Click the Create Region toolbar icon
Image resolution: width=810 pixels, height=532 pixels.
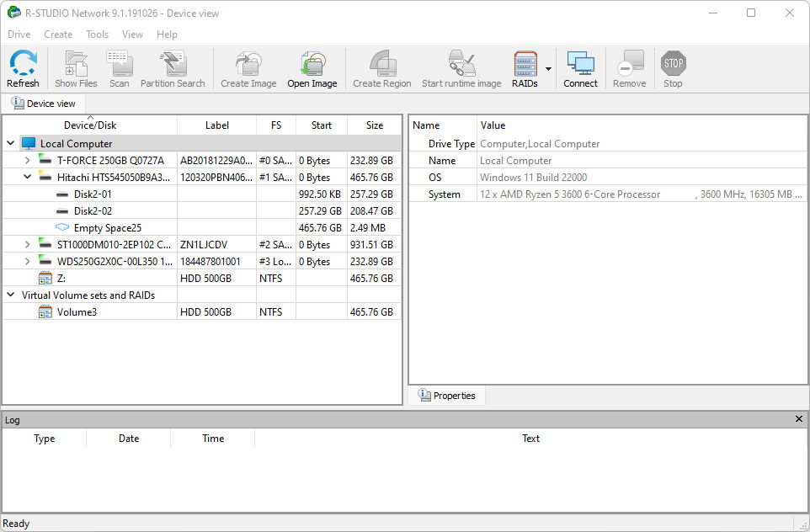[382, 64]
